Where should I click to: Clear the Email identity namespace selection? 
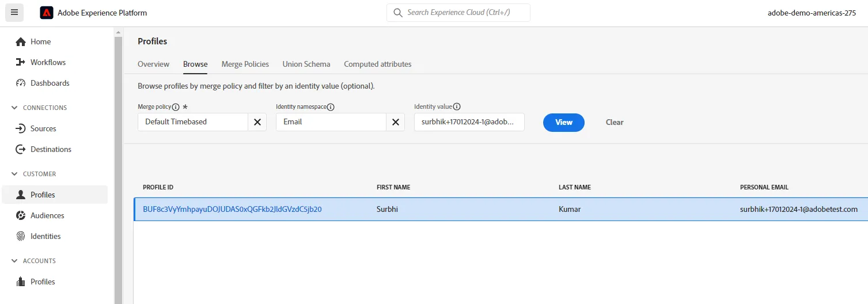click(396, 122)
